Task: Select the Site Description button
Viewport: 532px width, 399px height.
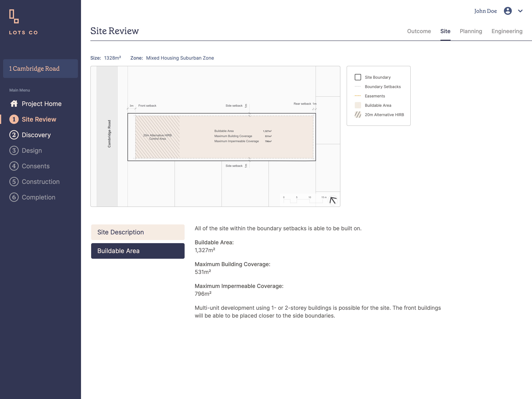Action: pyautogui.click(x=137, y=232)
